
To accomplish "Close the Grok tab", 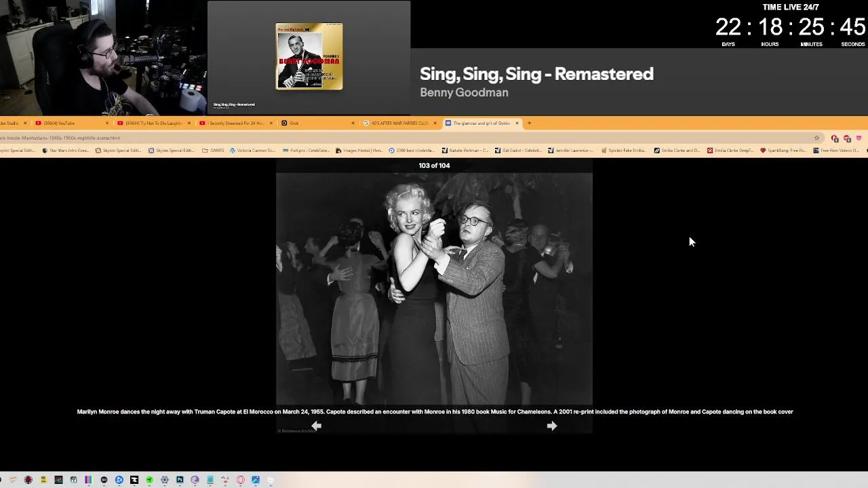I will pos(353,123).
